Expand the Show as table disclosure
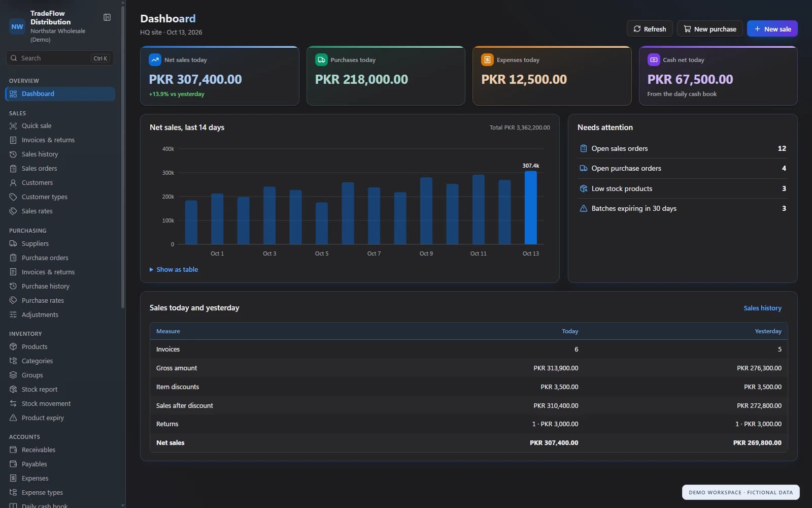Screen dimensions: 812x508 point(174,270)
